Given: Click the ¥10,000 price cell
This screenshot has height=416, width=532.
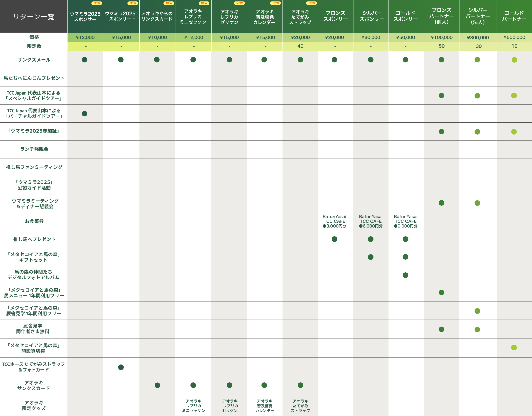Looking at the screenshot, I should pyautogui.click(x=157, y=37).
